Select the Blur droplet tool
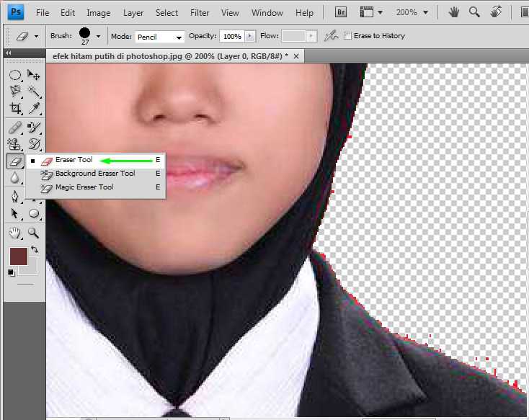529x420 pixels. click(x=15, y=177)
